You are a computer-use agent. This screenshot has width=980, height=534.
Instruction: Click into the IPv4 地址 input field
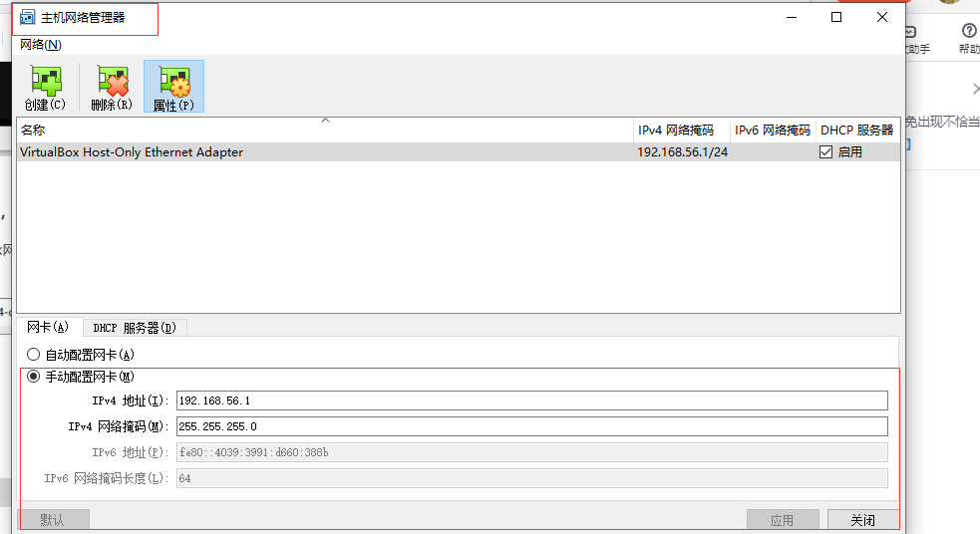tap(532, 400)
